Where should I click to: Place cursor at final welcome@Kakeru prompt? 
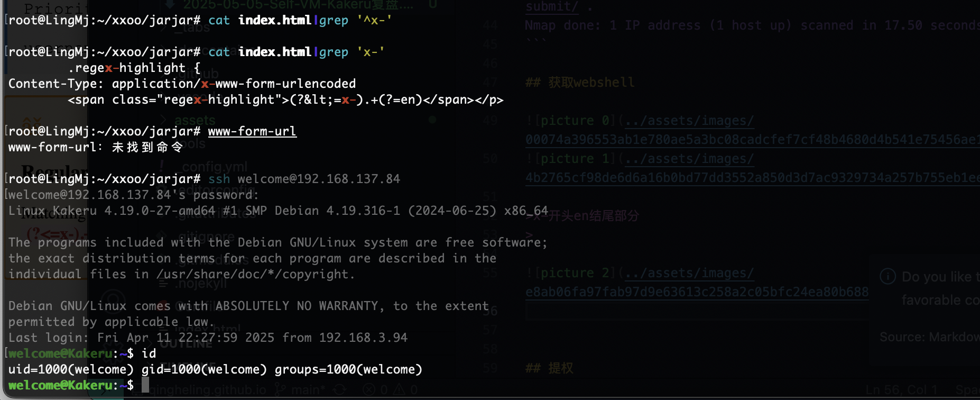(x=145, y=385)
